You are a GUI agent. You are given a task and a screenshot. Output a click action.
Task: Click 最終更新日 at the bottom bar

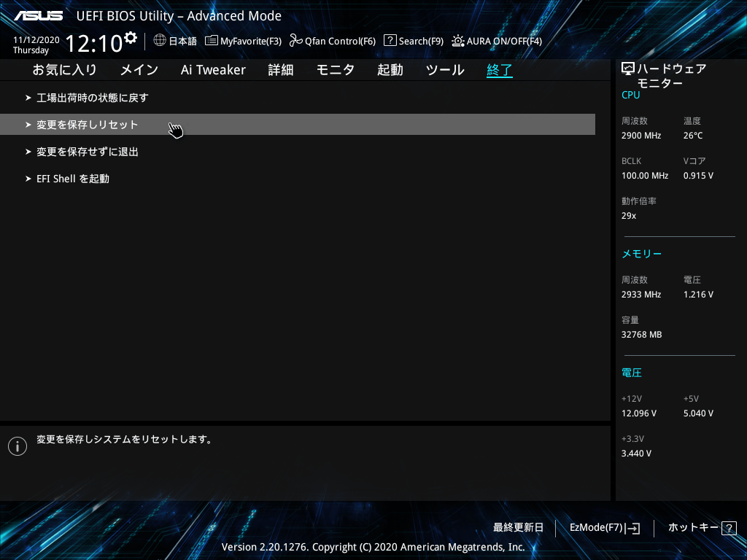[x=518, y=528]
